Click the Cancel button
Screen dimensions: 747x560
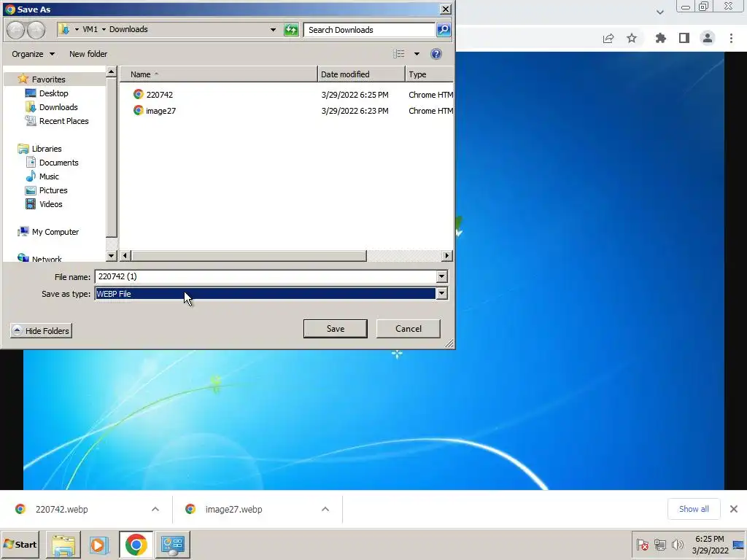coord(409,329)
